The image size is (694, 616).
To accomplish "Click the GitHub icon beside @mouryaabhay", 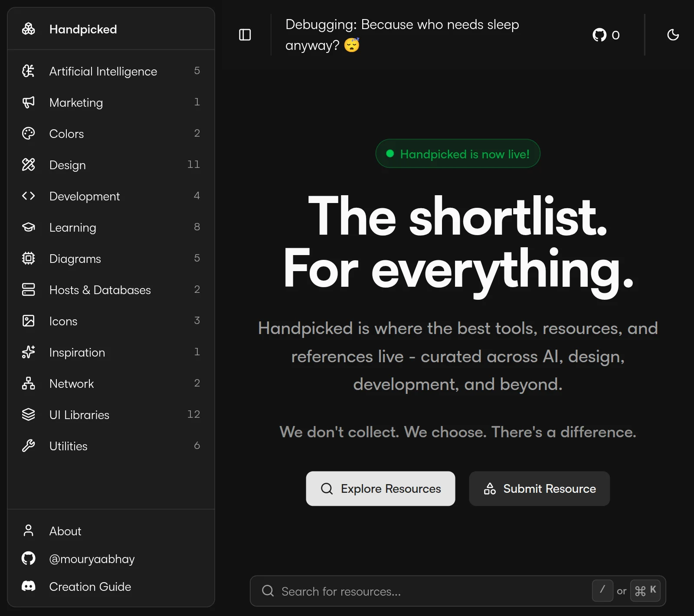I will point(29,558).
